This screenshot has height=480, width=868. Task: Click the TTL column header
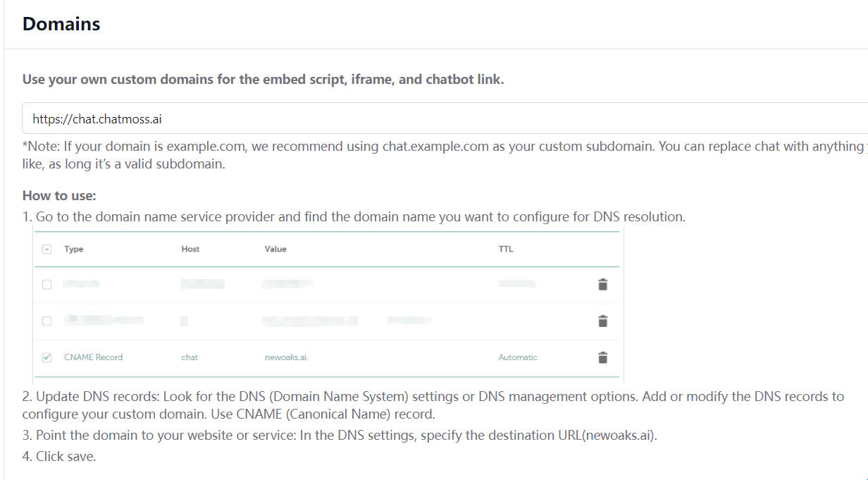point(506,249)
